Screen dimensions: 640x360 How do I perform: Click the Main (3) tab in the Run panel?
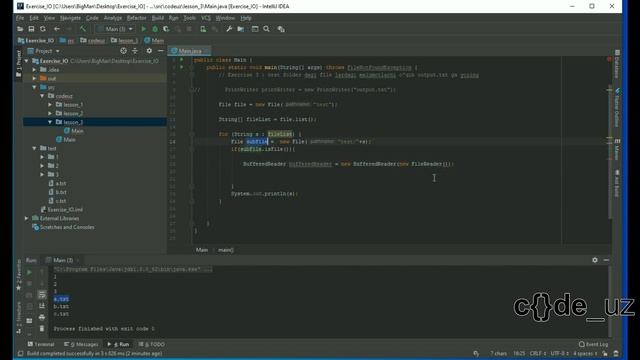point(62,260)
